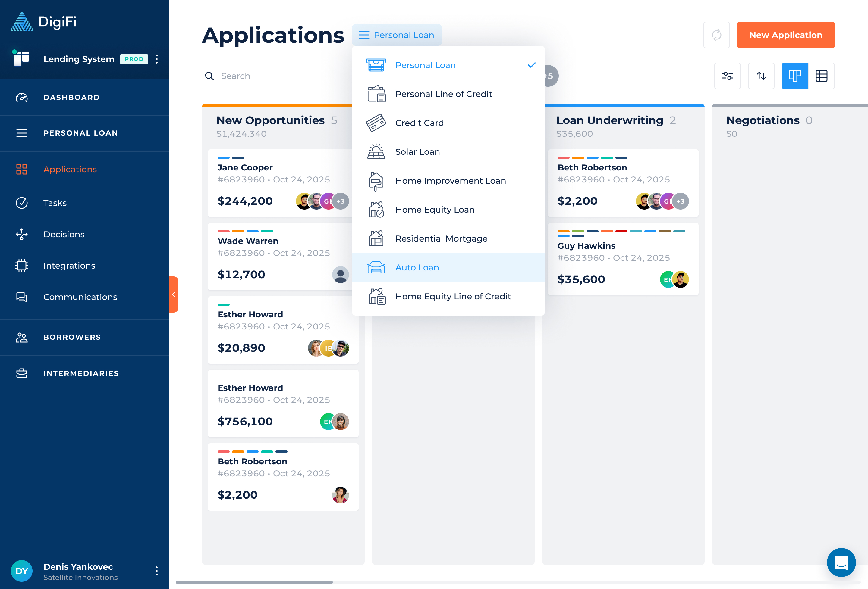Click the New Application button

[785, 35]
